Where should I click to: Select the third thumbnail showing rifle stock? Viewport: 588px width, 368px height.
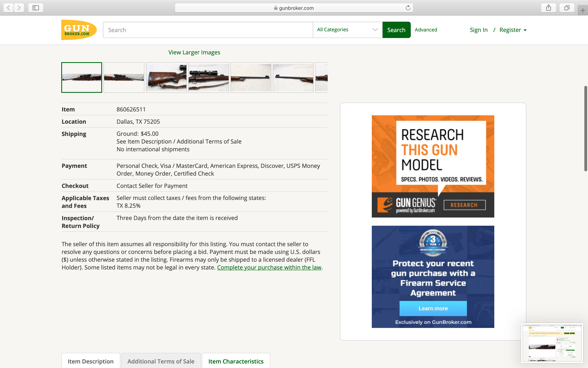coord(166,77)
